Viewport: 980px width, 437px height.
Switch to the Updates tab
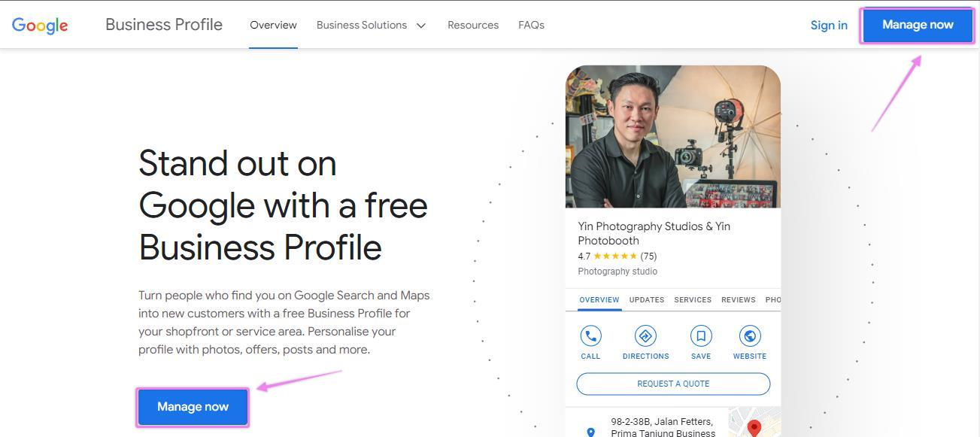click(646, 299)
